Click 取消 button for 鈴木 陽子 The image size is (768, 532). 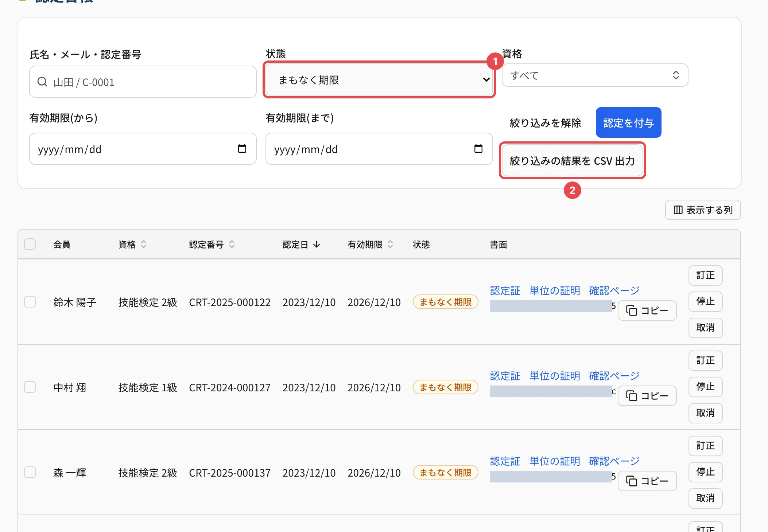tap(706, 328)
